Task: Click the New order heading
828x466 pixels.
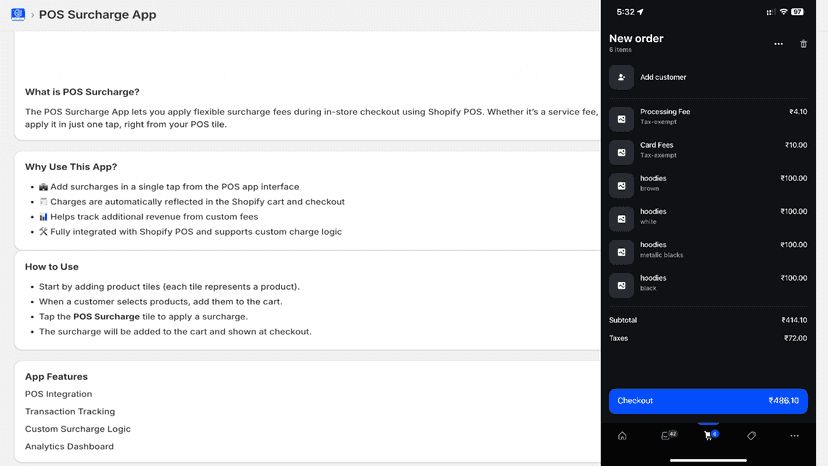Action: click(x=636, y=39)
